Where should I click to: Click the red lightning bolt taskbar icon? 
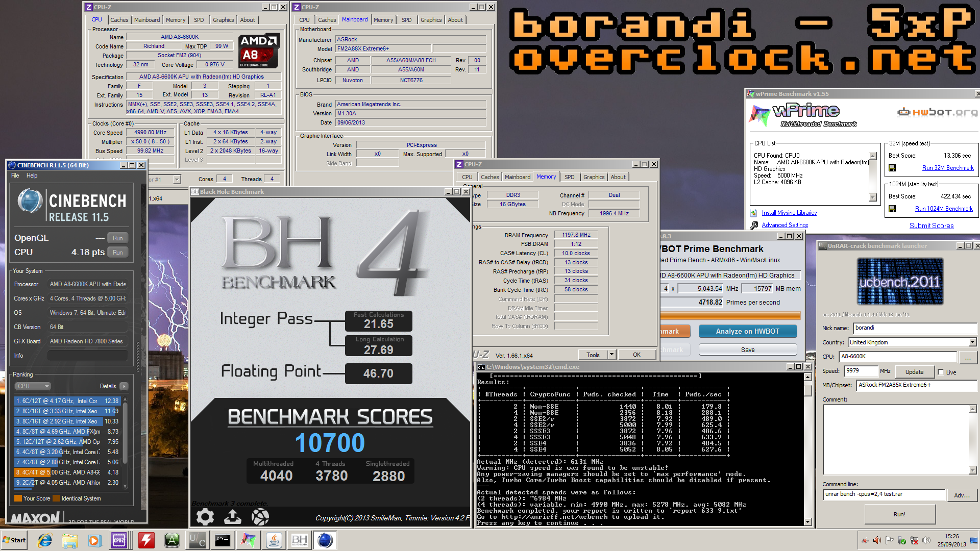(146, 540)
